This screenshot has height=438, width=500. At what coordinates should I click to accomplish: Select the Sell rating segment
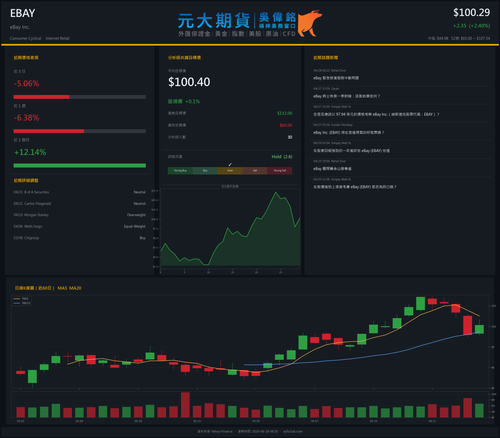pos(255,171)
